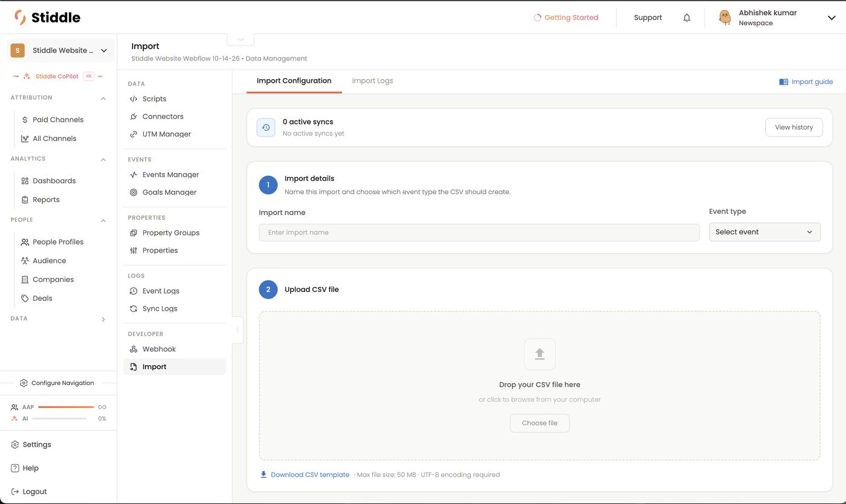This screenshot has height=504, width=846.
Task: Collapse the People section
Action: pos(103,221)
